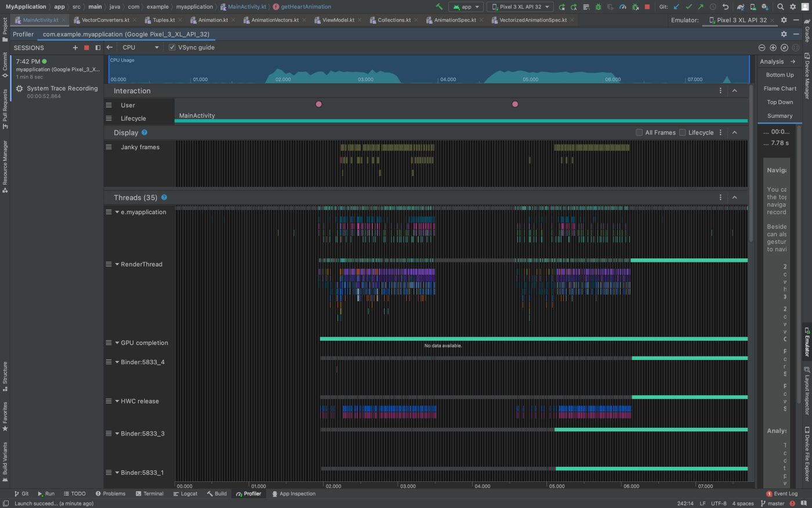This screenshot has width=812, height=508.
Task: Reset the profiler timeline zoom
Action: pos(784,48)
